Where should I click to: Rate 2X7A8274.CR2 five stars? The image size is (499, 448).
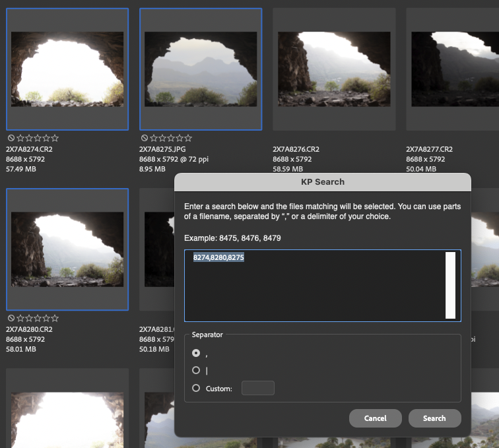(55, 138)
